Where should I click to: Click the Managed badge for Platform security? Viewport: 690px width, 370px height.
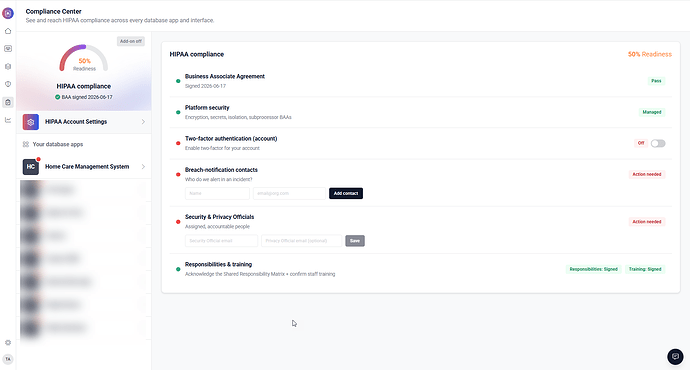[x=652, y=112]
